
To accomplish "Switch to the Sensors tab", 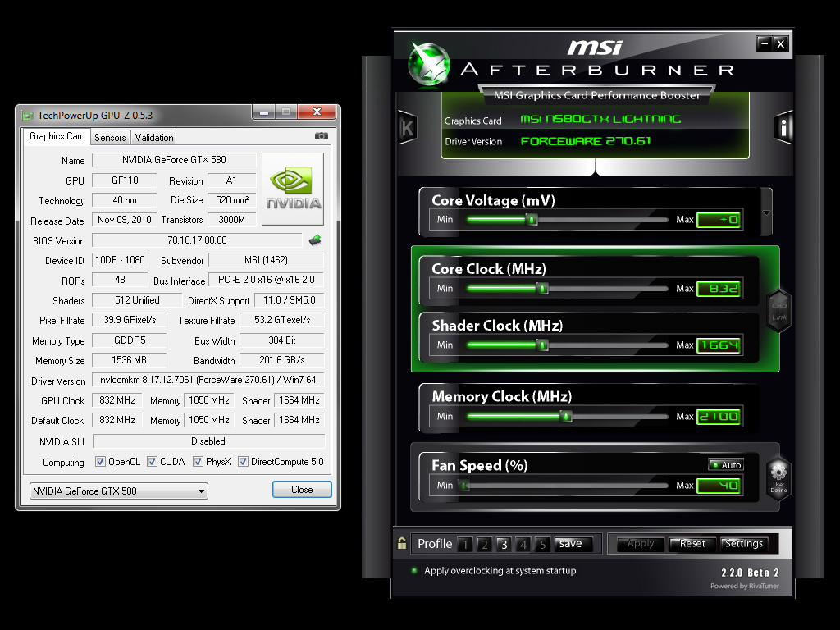I will click(x=110, y=138).
